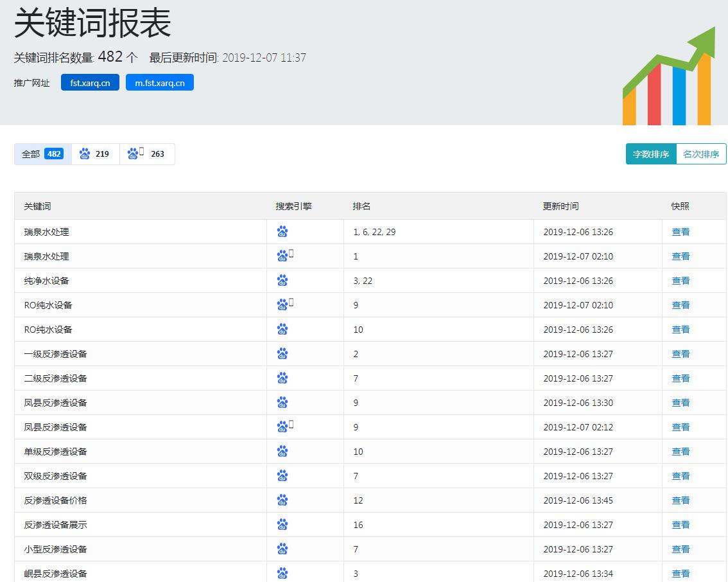Toggle the 全部 filter showing 482
Screen dimensions: 728x582
[x=42, y=154]
